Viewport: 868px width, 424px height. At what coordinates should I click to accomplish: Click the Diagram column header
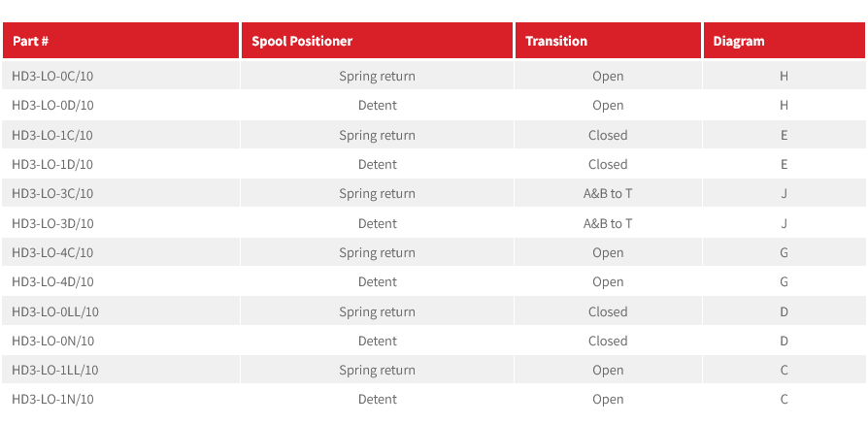(739, 42)
